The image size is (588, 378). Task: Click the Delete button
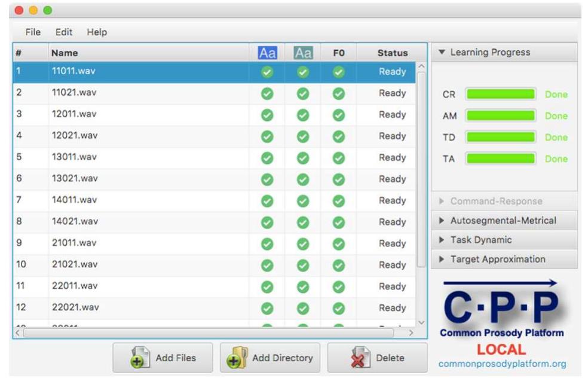tap(377, 358)
